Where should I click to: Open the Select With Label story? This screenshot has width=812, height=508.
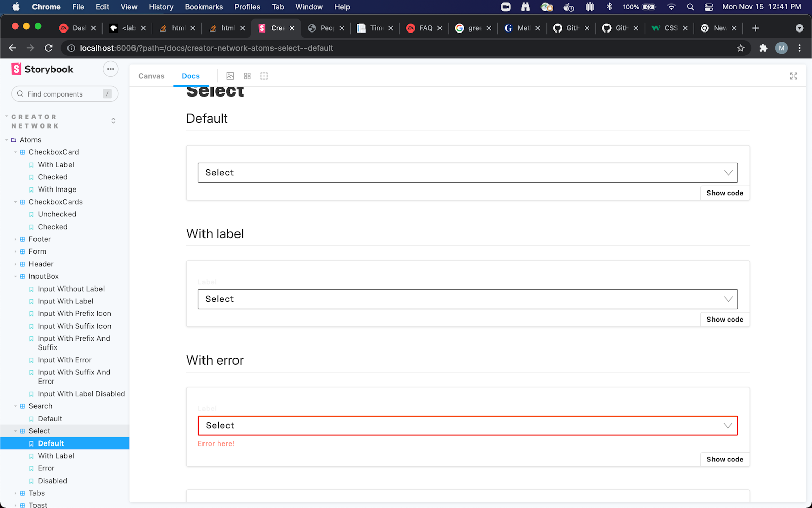(x=56, y=456)
